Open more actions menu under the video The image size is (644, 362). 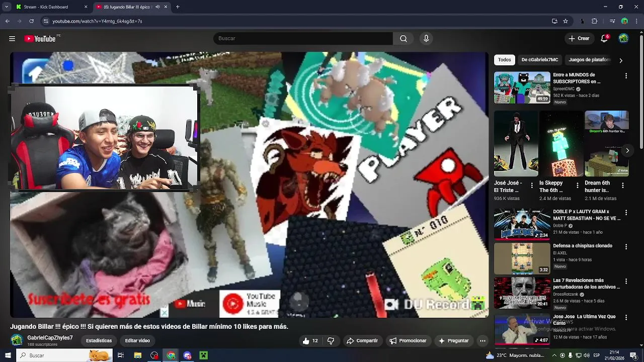pos(482,341)
